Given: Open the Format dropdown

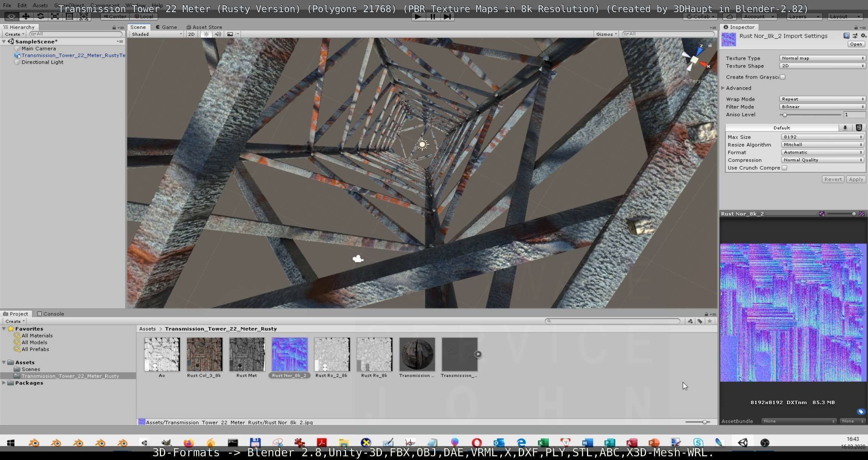Looking at the screenshot, I should [x=823, y=152].
